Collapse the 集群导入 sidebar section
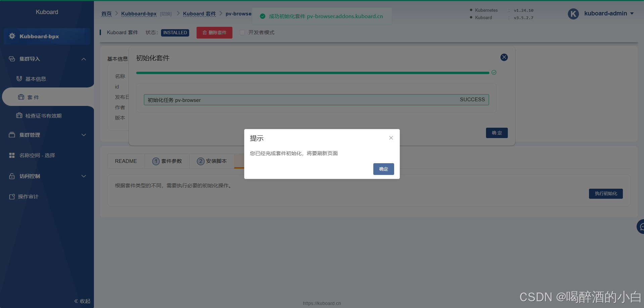This screenshot has height=308, width=644. 84,59
